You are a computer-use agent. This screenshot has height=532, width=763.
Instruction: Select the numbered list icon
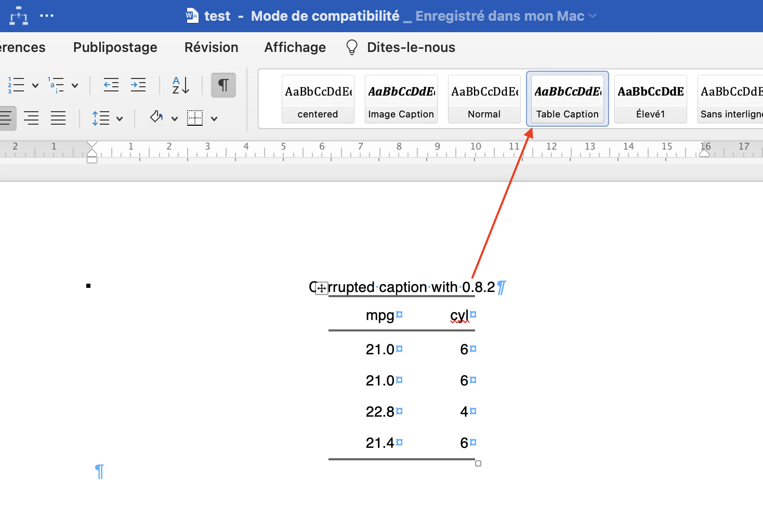[17, 85]
